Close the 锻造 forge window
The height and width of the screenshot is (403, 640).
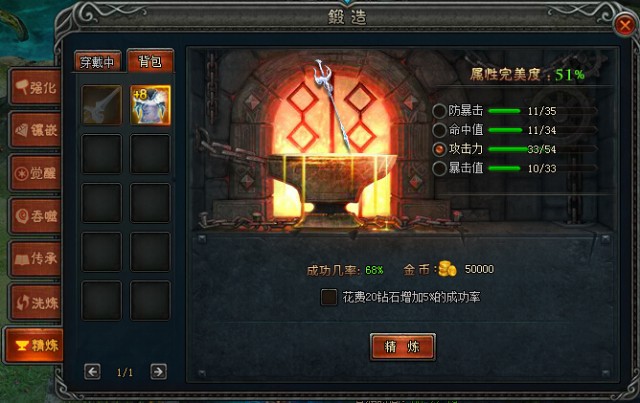click(624, 25)
